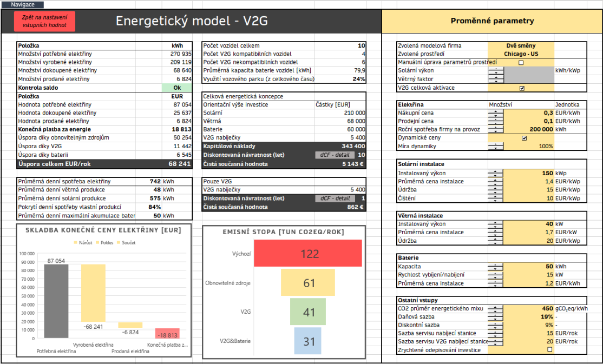Disable the Dynamické ceny checkbox
The height and width of the screenshot is (364, 603).
[524, 138]
